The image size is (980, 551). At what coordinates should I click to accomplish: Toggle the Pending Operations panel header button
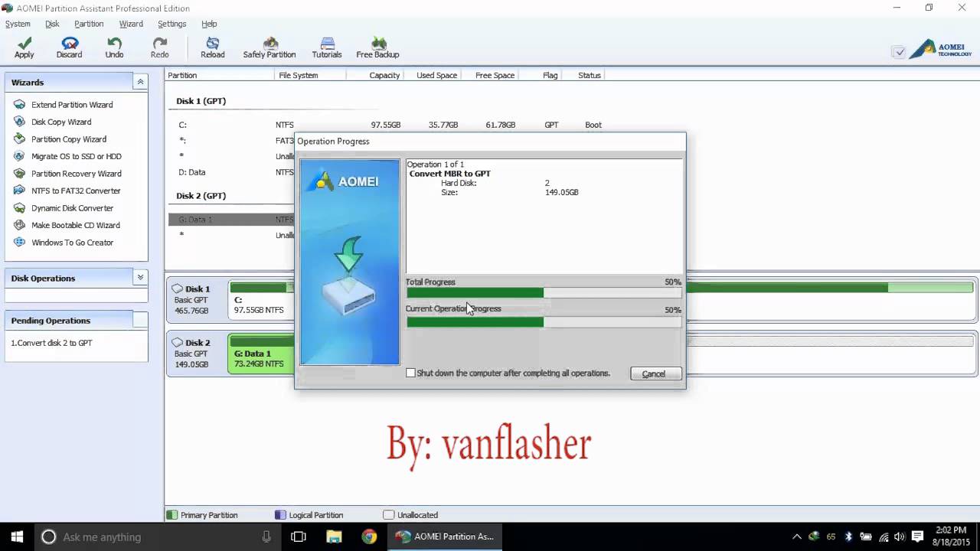click(140, 320)
